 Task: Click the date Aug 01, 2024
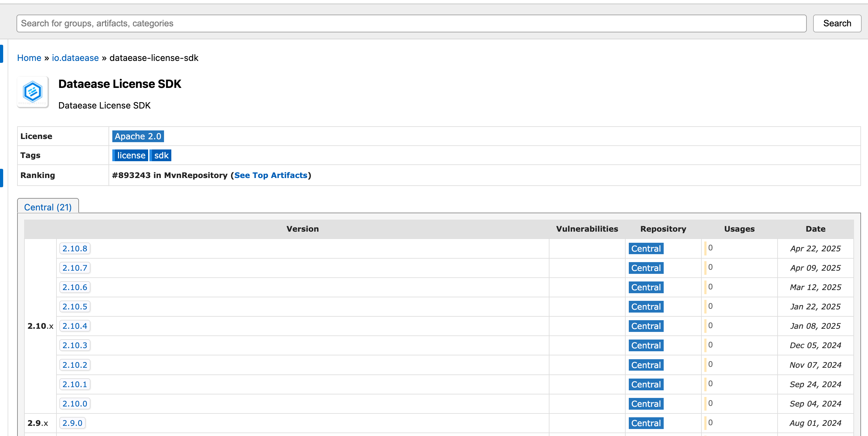click(815, 423)
